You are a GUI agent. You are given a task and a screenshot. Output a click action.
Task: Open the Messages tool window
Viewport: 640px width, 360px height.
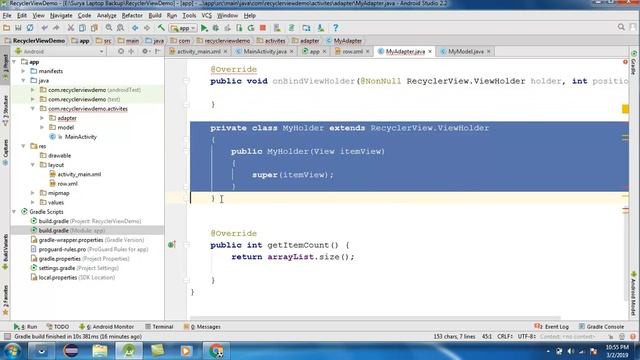(202, 327)
